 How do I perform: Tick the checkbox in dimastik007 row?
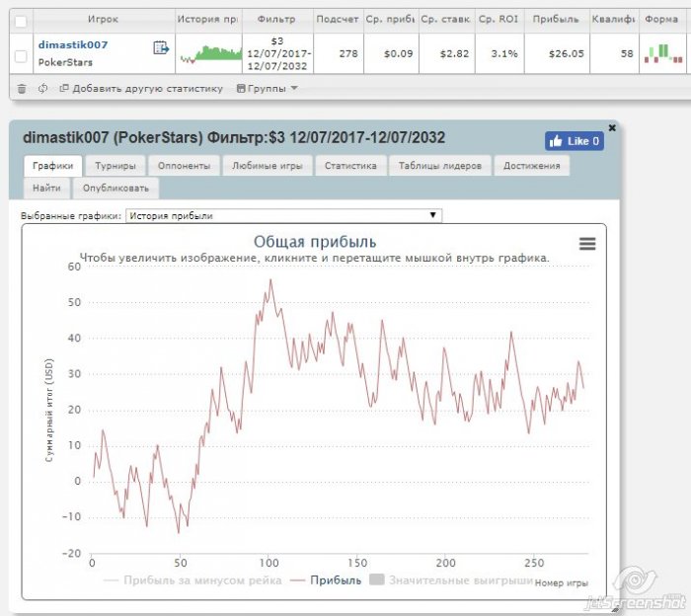(x=22, y=57)
